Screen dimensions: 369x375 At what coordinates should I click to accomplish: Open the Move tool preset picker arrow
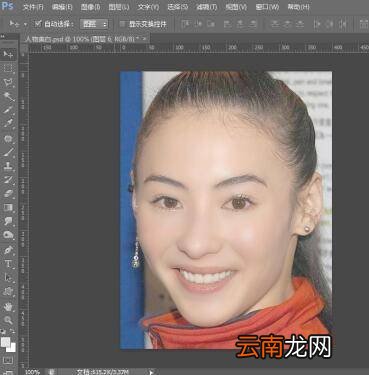click(25, 24)
